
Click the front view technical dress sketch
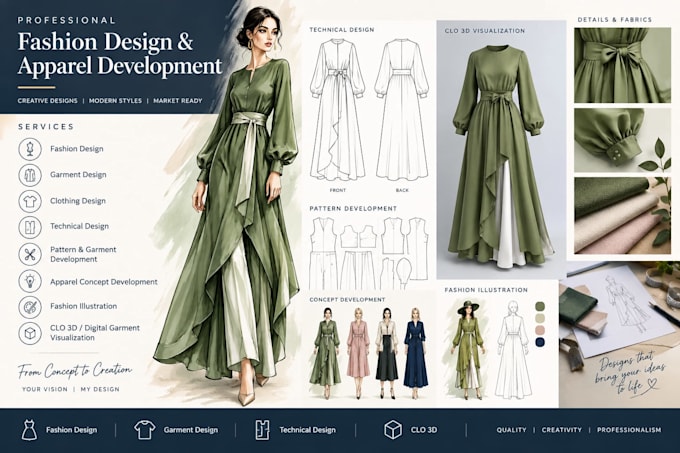(x=338, y=110)
